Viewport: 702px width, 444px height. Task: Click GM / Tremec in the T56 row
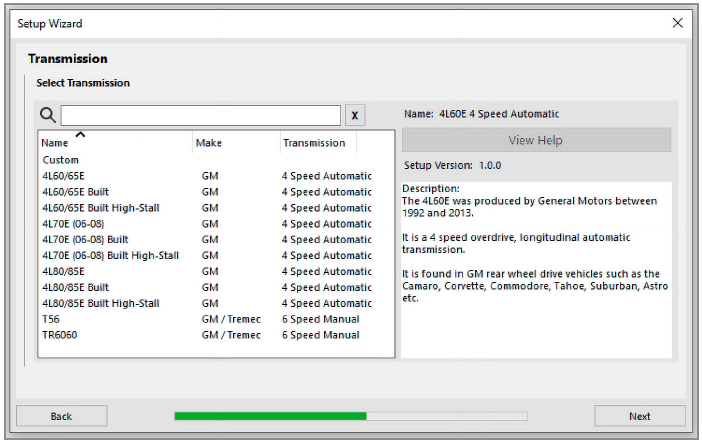[x=231, y=319]
